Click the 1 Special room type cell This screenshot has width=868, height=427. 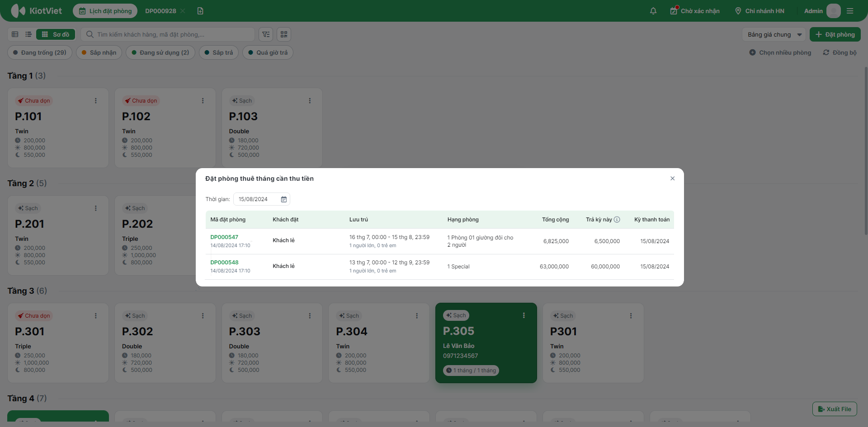(458, 267)
